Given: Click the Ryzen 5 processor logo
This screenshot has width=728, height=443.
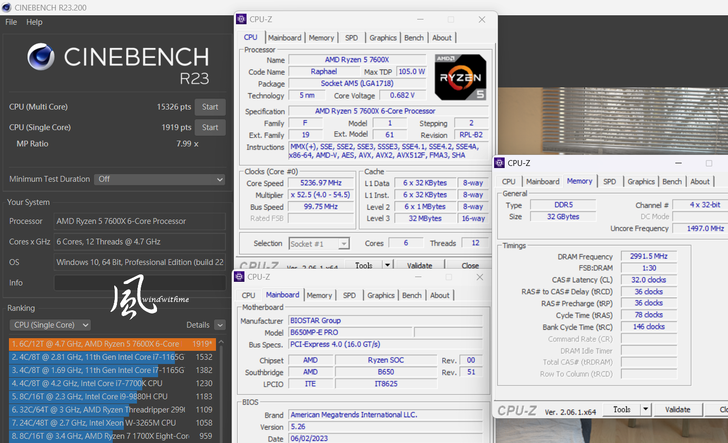Looking at the screenshot, I should click(460, 77).
